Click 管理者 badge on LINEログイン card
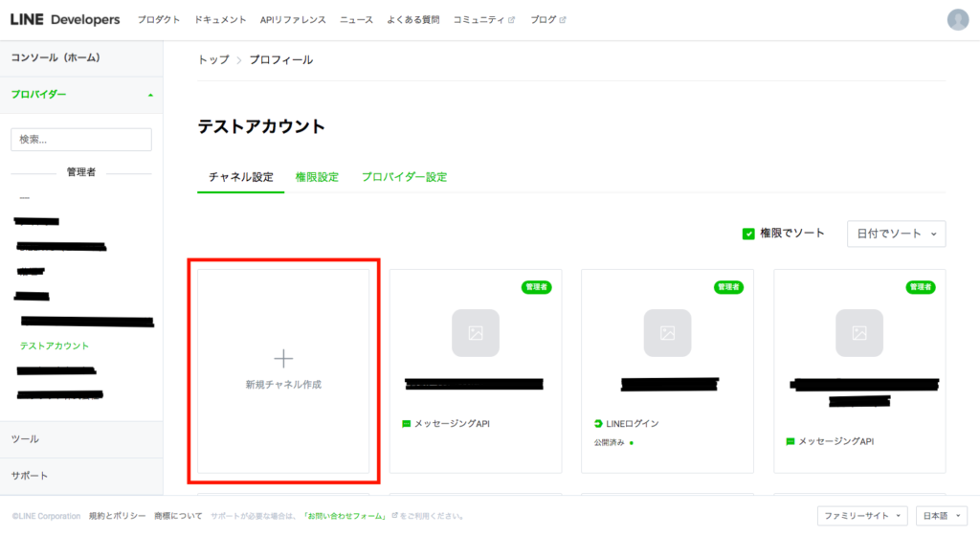The height and width of the screenshot is (536, 980). pyautogui.click(x=728, y=287)
